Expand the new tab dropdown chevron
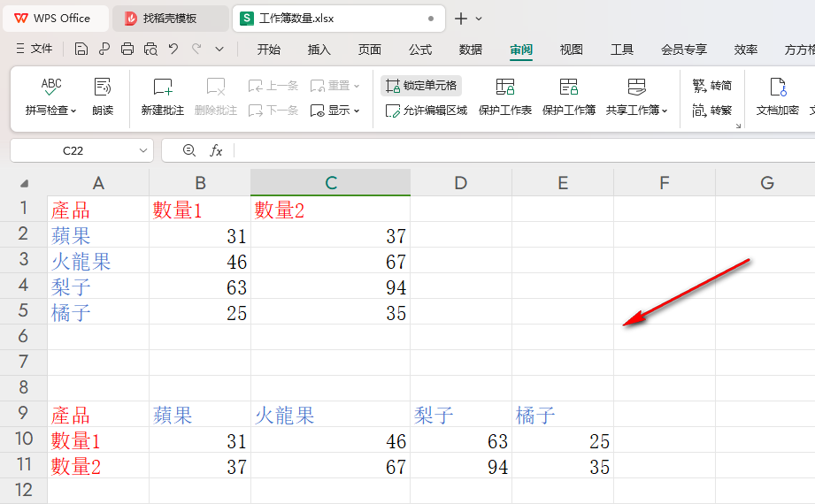The image size is (815, 504). coord(479,19)
